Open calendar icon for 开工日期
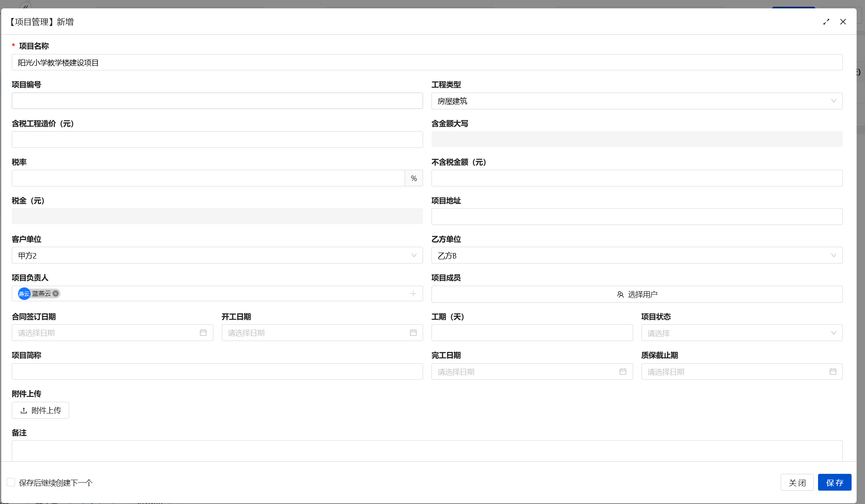The width and height of the screenshot is (865, 504). (413, 333)
